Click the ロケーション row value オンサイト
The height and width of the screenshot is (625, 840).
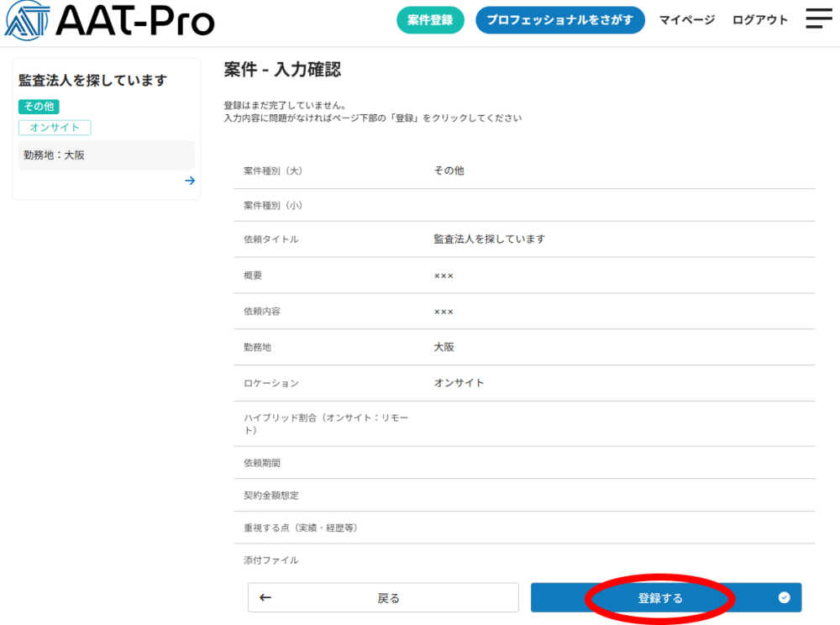(459, 383)
